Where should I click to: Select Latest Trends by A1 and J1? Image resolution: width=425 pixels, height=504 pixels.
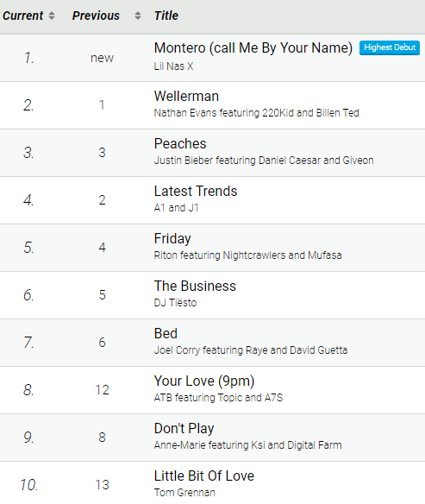pos(196,191)
